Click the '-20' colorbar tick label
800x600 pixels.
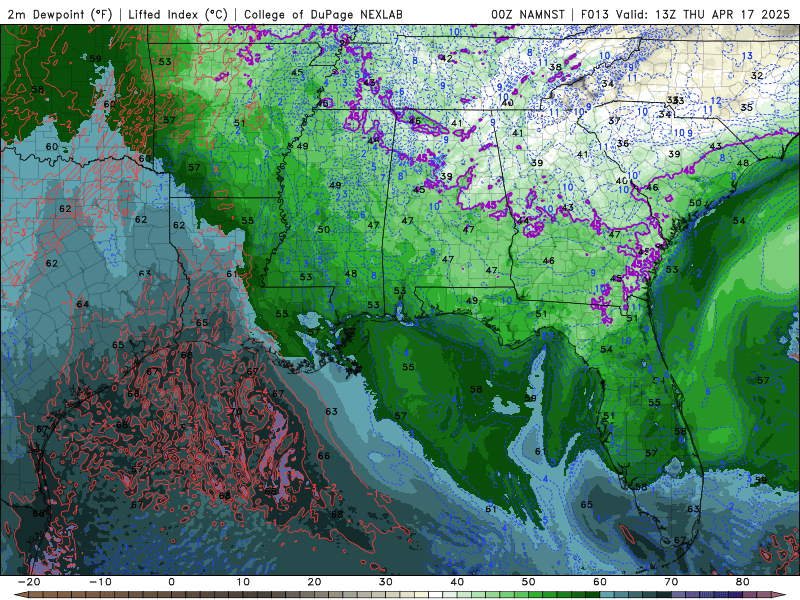[x=28, y=582]
